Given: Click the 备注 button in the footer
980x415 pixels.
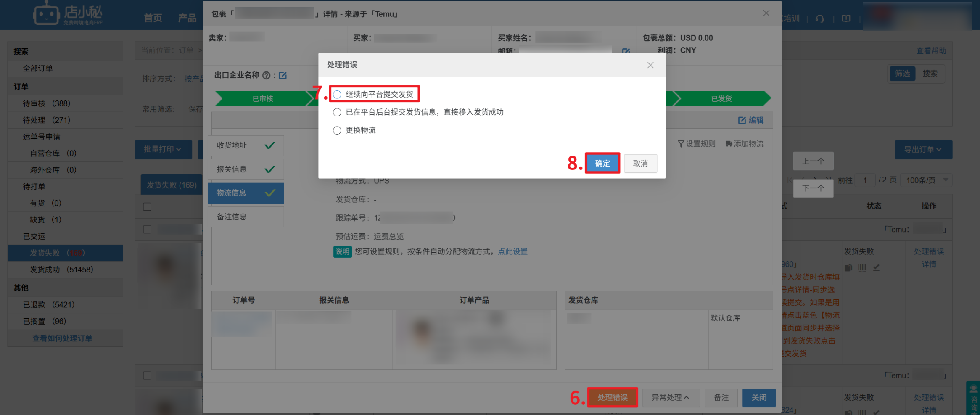Looking at the screenshot, I should click(x=721, y=398).
